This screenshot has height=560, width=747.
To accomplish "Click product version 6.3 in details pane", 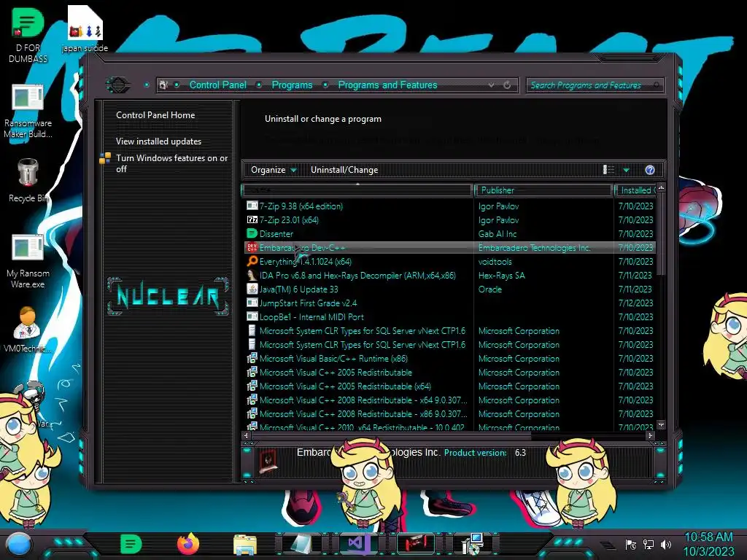I will tap(520, 452).
